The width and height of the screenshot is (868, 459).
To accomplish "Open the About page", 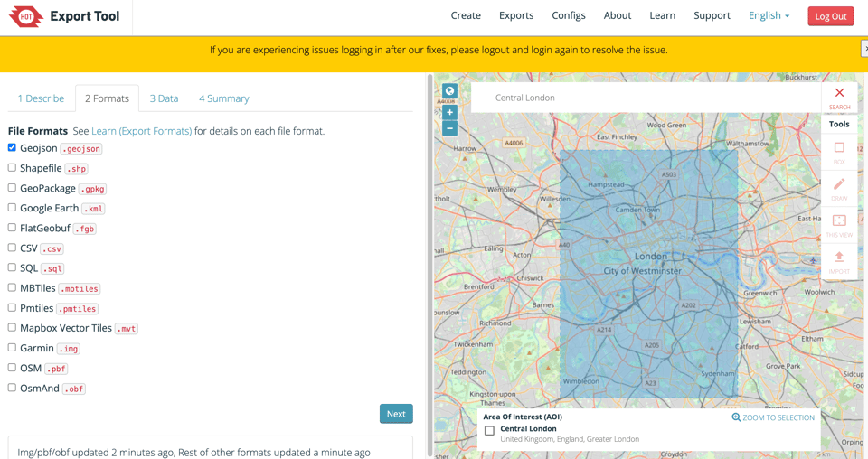I will pos(618,16).
